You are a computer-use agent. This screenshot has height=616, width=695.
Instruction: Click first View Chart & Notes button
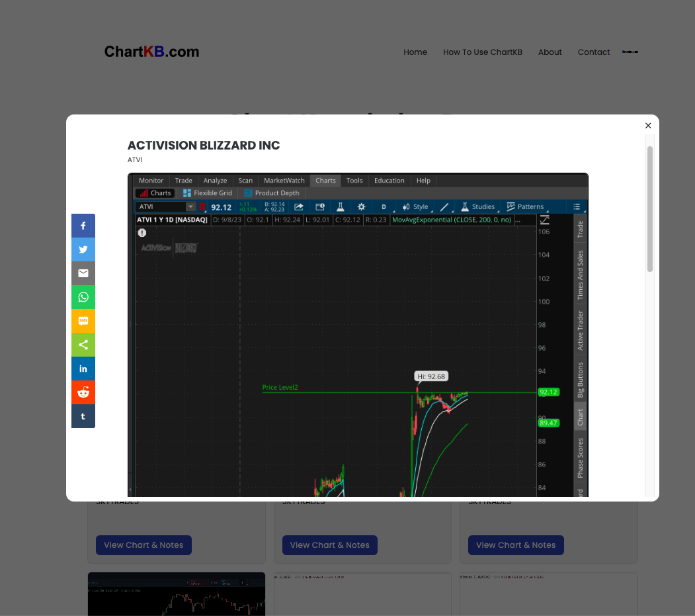(143, 545)
